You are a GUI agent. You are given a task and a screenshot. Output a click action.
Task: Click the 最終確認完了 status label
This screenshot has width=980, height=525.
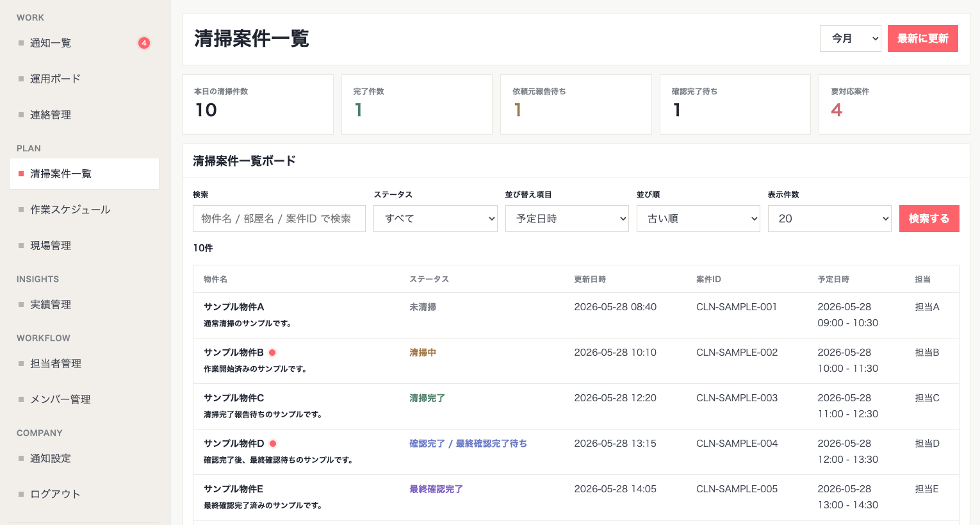[436, 489]
